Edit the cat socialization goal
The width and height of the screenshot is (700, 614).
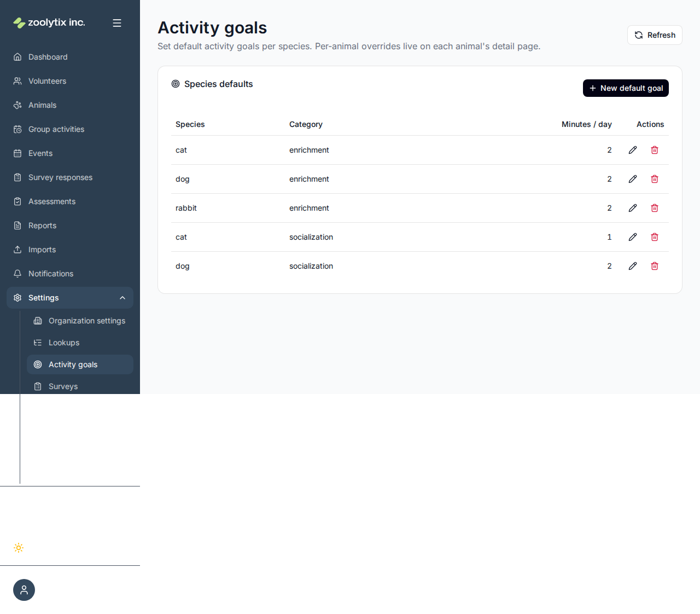633,237
